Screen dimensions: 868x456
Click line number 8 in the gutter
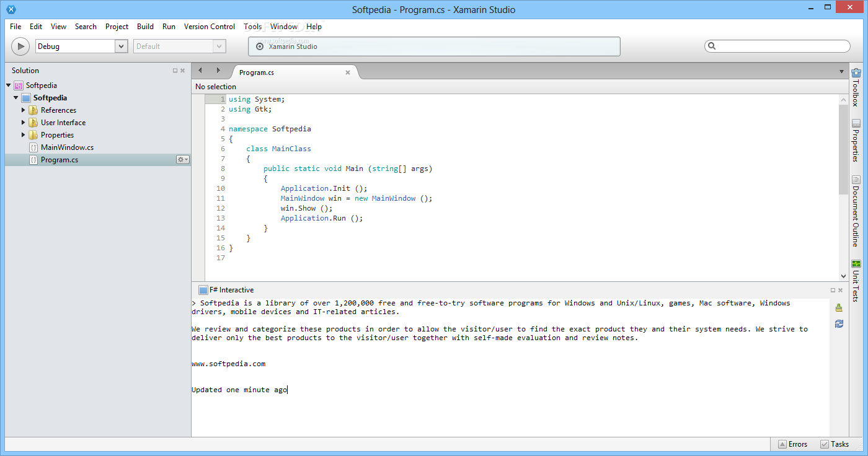pyautogui.click(x=223, y=169)
